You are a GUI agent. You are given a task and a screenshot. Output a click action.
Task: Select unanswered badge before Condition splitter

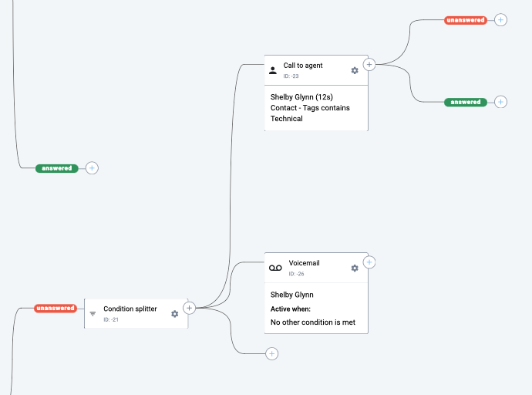(56, 309)
